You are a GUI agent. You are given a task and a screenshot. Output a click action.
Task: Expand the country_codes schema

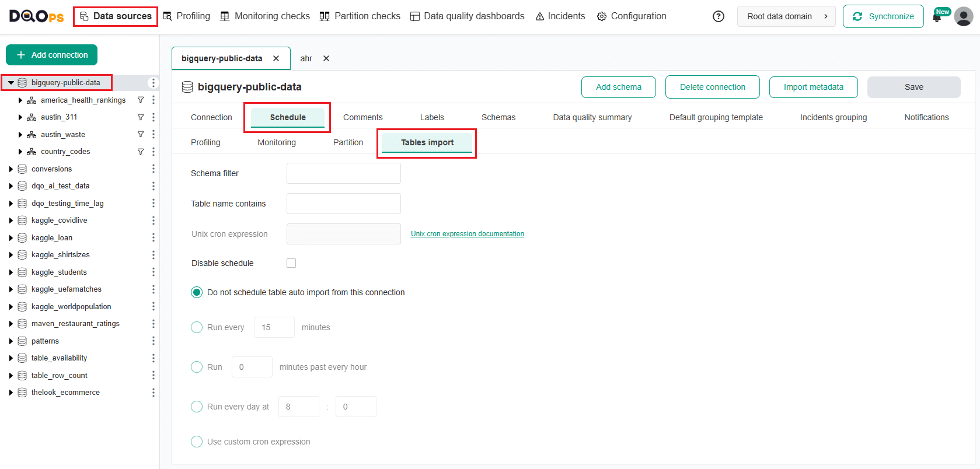[20, 152]
